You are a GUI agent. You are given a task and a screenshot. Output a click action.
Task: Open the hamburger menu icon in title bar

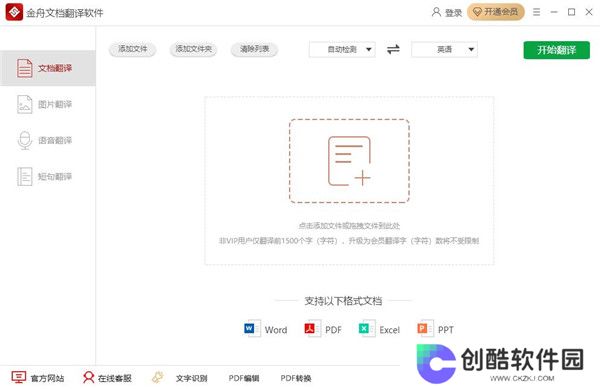[536, 12]
